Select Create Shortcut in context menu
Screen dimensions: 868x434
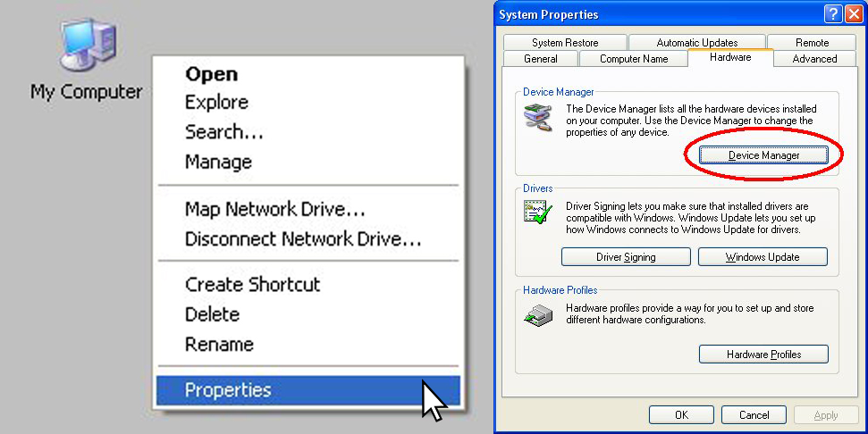pyautogui.click(x=309, y=284)
